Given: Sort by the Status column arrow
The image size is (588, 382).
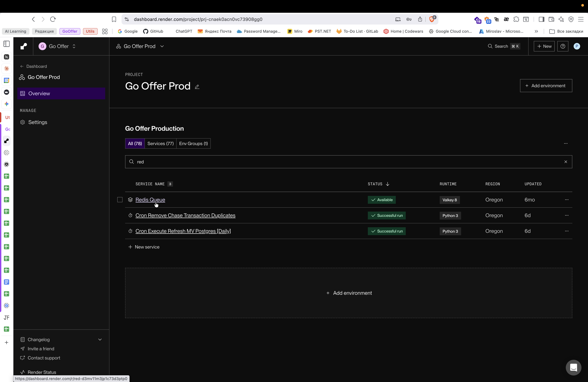Looking at the screenshot, I should (x=387, y=184).
